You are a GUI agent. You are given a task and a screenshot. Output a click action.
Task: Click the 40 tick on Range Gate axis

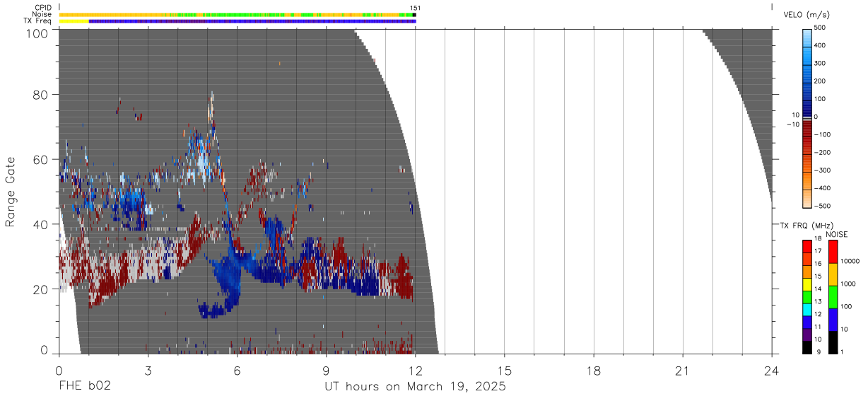41,225
